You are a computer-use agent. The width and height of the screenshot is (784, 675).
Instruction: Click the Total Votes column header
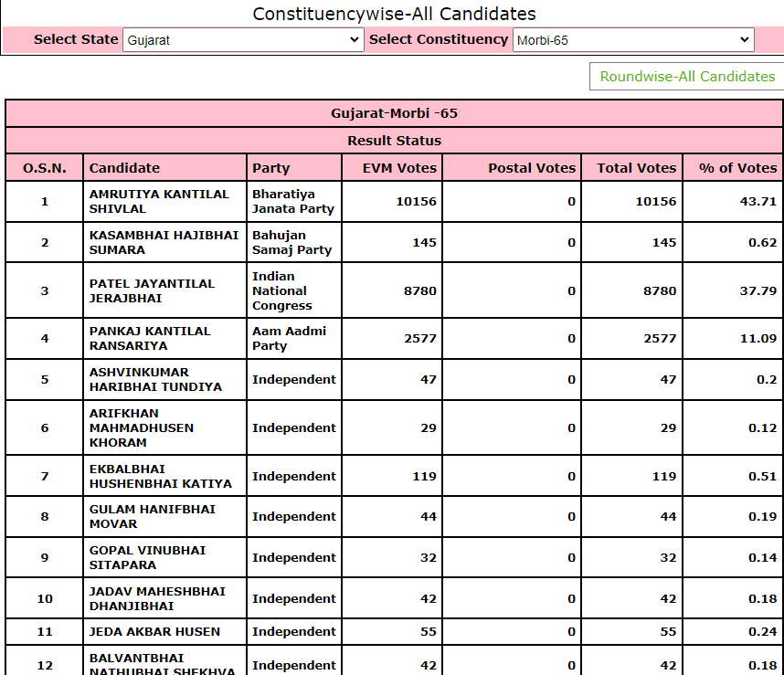632,167
